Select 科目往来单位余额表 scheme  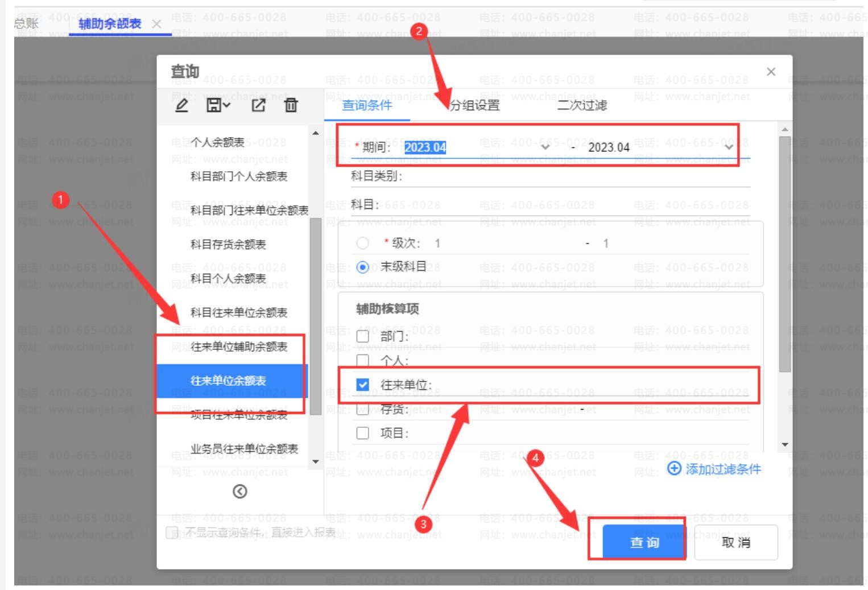coord(239,312)
